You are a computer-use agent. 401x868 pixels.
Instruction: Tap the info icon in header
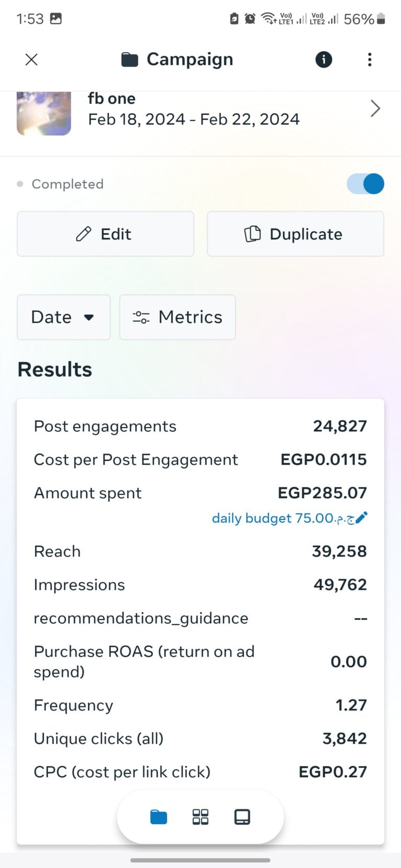324,59
